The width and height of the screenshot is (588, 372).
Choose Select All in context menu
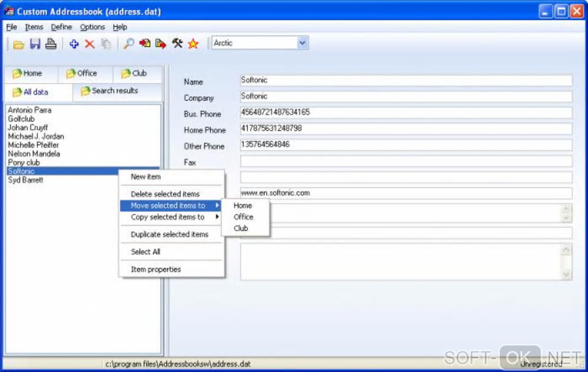(x=172, y=252)
